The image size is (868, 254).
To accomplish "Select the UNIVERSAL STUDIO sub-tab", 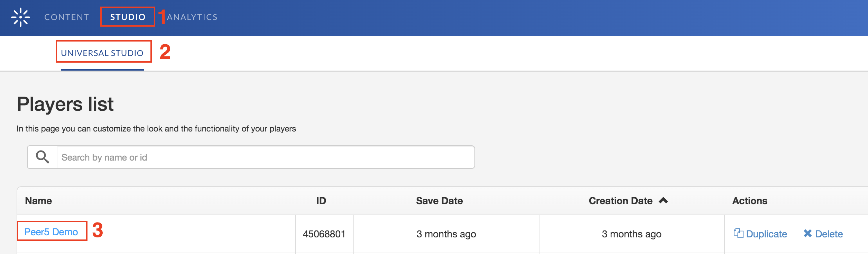I will tap(102, 53).
